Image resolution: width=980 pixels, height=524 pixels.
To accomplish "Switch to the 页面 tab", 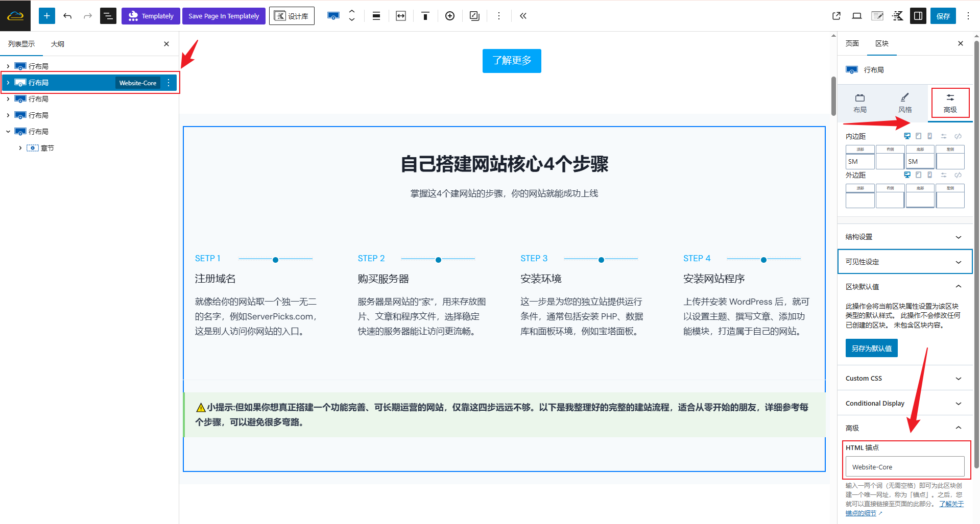I will [852, 43].
